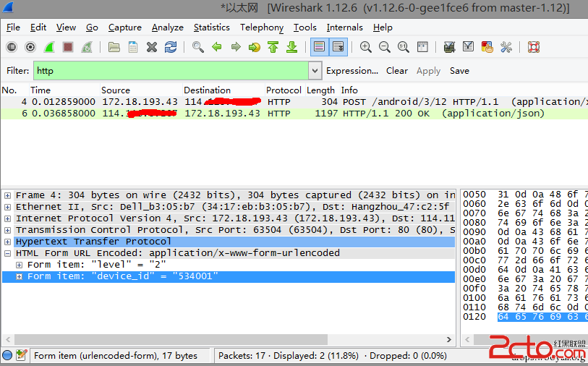Jump to the last packet

coord(291,47)
